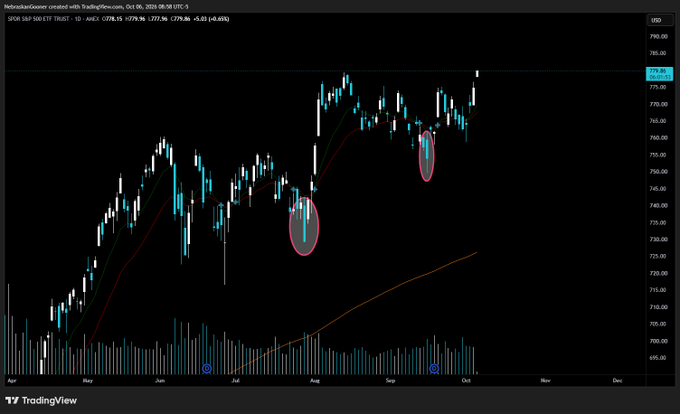Click the 700.00 price axis label

(x=658, y=341)
